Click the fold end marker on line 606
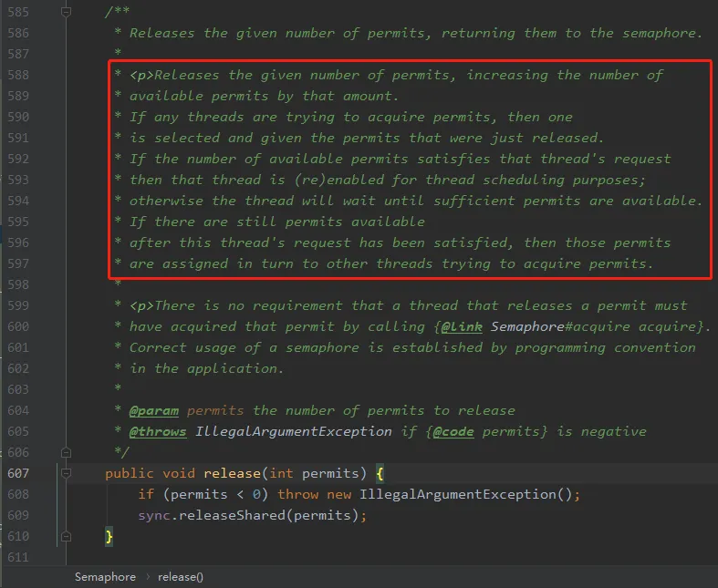 coord(66,452)
